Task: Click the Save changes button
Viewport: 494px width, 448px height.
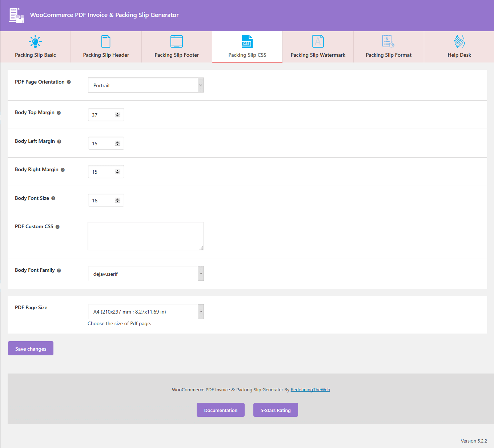Action: pyautogui.click(x=31, y=348)
